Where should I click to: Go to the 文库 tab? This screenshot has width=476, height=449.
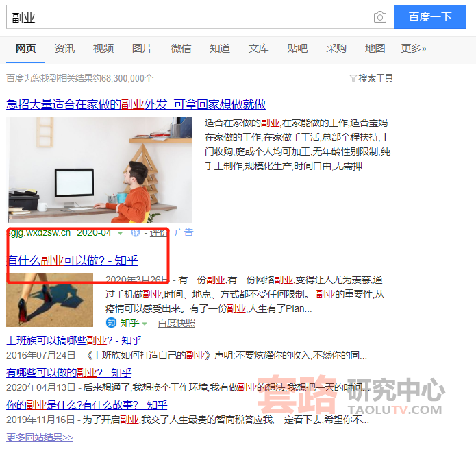tap(259, 48)
